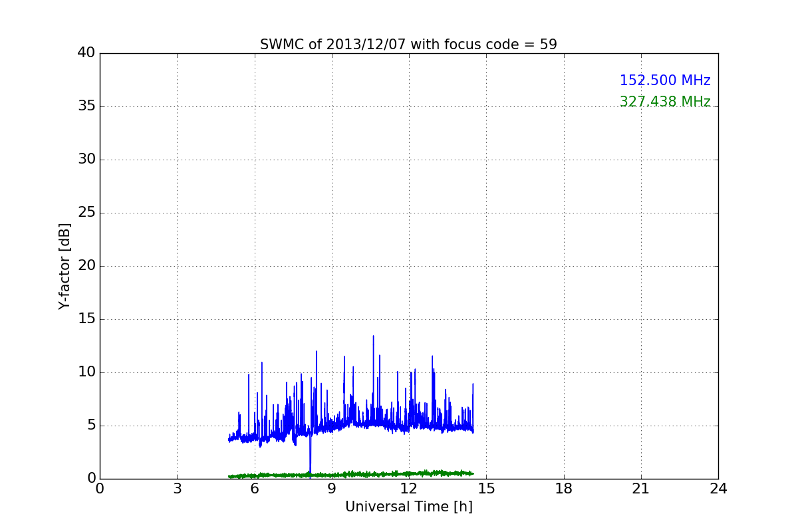This screenshot has height=532, width=798.
Task: Select the blue '152.500 MHz' legend label
Action: coord(665,80)
